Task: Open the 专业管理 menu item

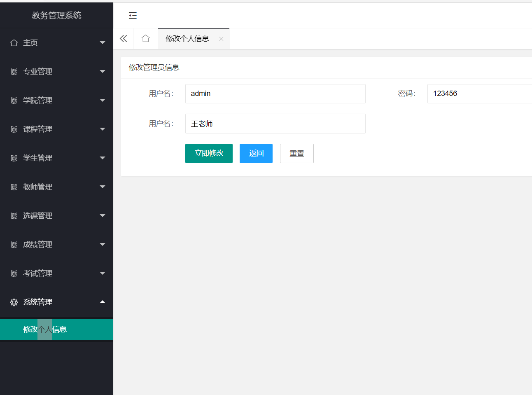Action: coord(56,72)
